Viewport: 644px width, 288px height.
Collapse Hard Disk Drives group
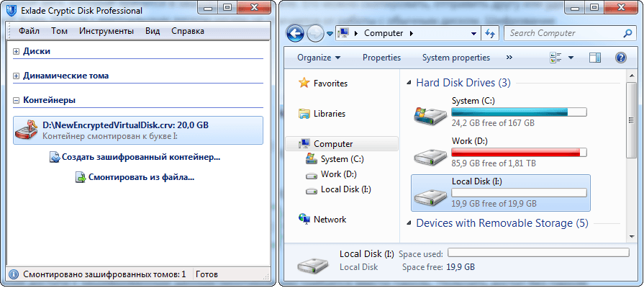pos(409,83)
